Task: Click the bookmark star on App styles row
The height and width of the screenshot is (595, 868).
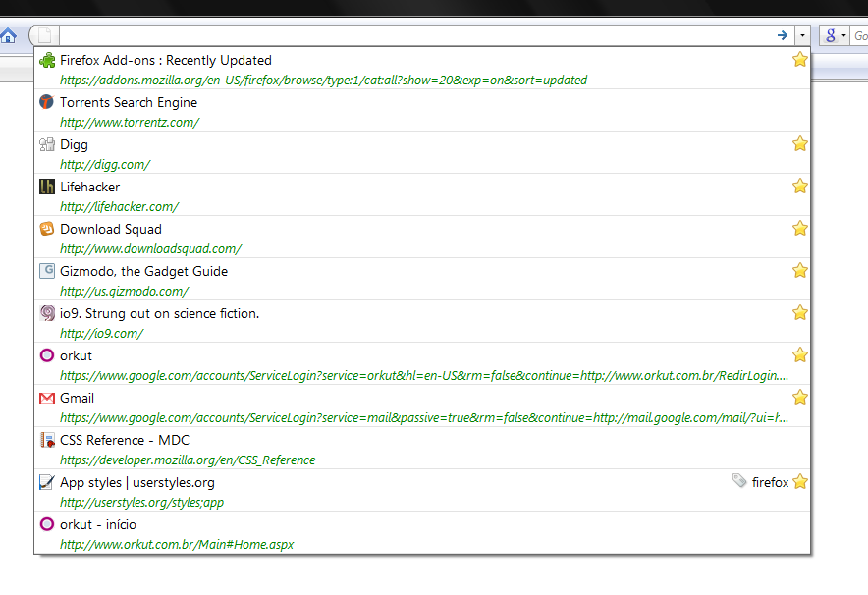Action: coord(800,481)
